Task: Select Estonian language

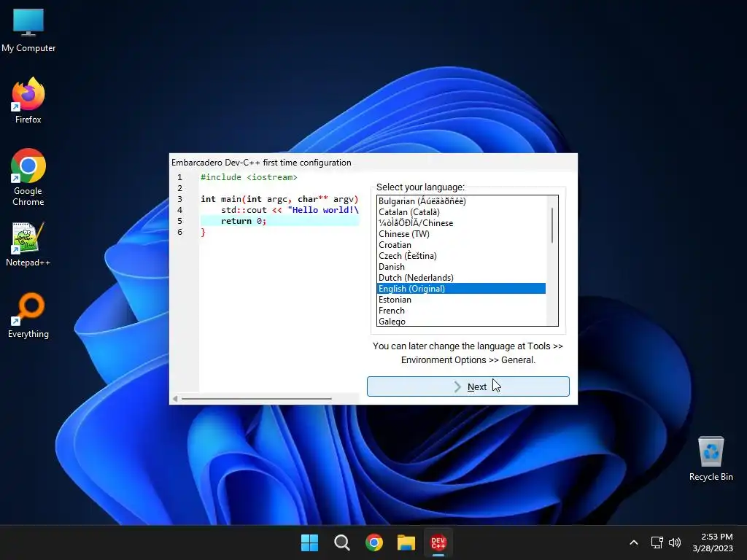Action: (x=461, y=300)
